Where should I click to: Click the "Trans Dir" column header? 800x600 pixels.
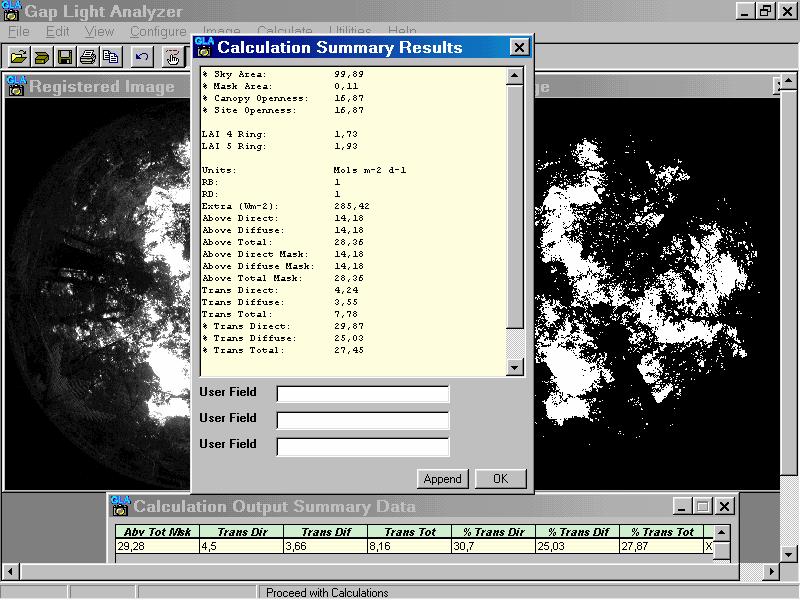tap(242, 532)
